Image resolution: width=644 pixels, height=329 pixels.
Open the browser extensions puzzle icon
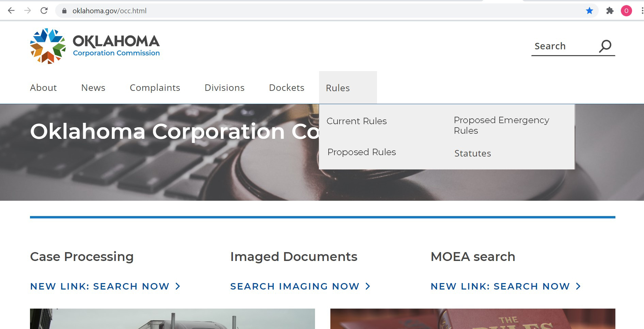coord(610,11)
